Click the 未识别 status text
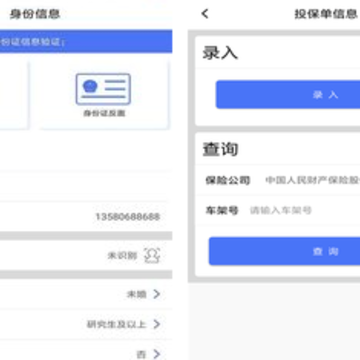Screen dimensions: 360x360 tap(122, 256)
